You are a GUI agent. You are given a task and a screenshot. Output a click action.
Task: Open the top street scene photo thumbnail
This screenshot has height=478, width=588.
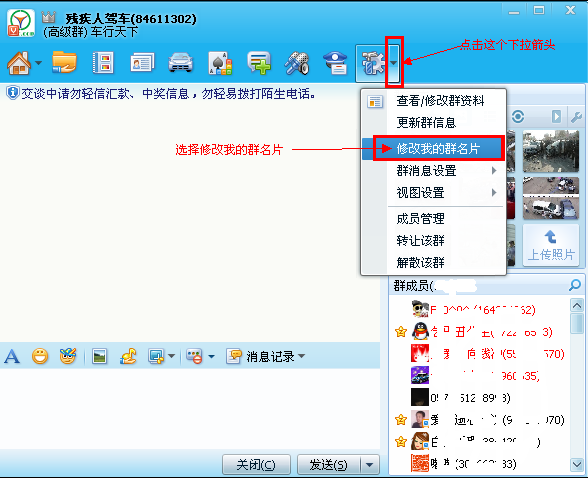(x=550, y=151)
